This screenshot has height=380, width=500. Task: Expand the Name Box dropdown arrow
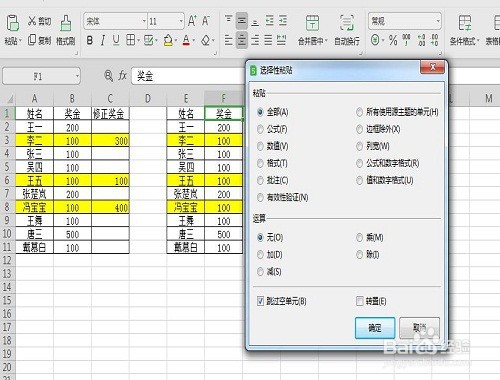pos(77,76)
